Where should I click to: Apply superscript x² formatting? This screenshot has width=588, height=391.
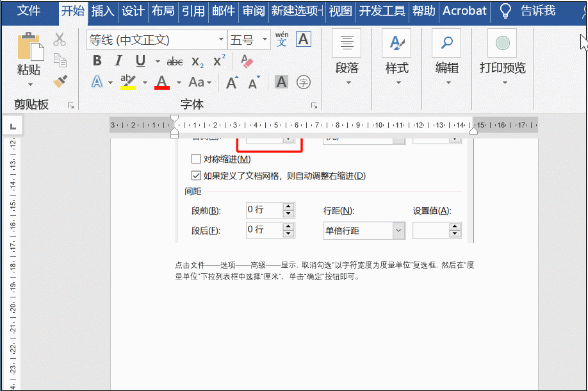coord(219,60)
